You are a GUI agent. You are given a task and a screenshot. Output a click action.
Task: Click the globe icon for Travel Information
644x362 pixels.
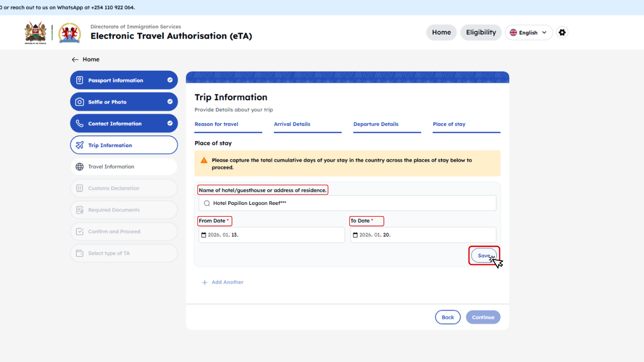tap(79, 167)
